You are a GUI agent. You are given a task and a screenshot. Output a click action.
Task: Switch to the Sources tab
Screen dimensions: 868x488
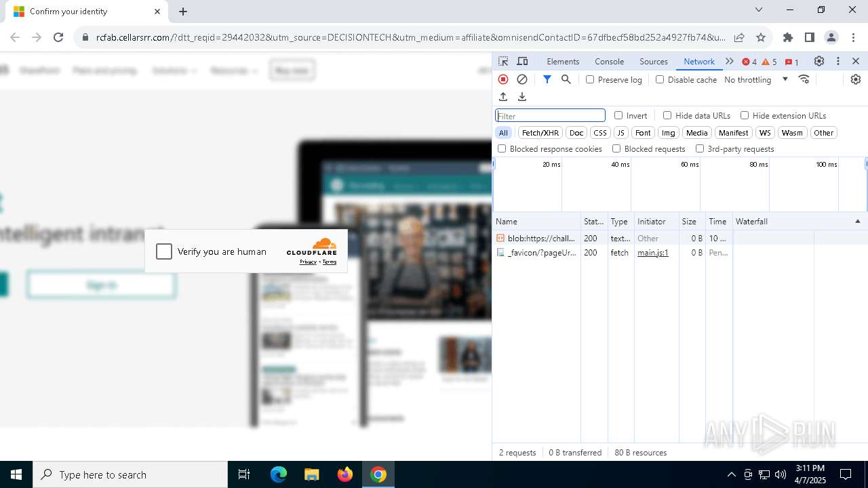point(654,61)
